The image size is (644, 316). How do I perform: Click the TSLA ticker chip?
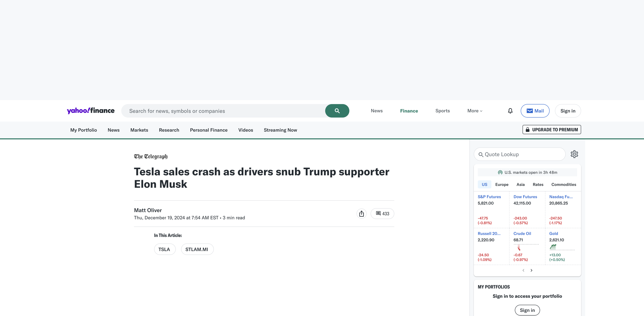(x=164, y=249)
